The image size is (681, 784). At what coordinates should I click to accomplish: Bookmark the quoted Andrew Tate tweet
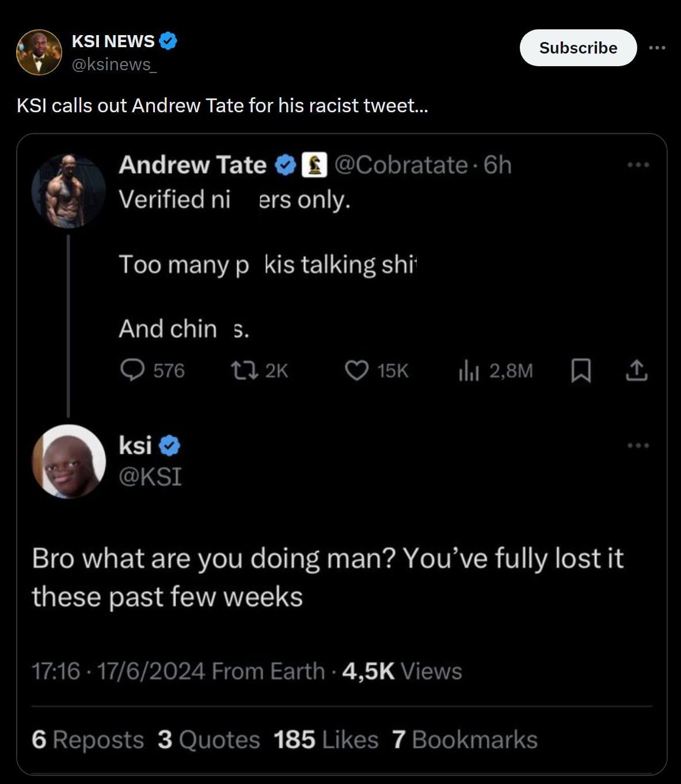click(581, 370)
